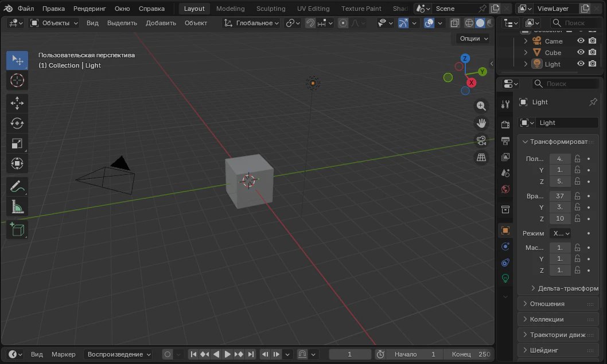Open the Light data properties tab
This screenshot has height=364, width=607.
coord(505,278)
